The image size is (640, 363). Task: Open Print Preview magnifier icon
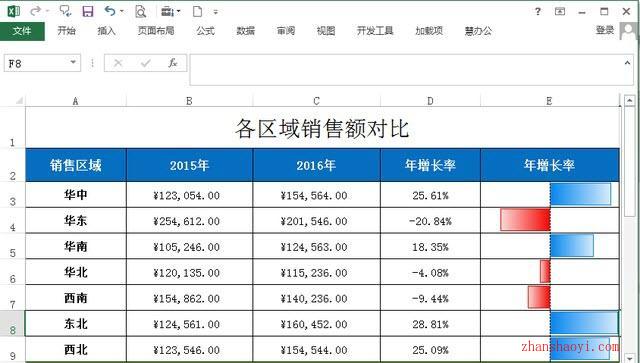[140, 11]
